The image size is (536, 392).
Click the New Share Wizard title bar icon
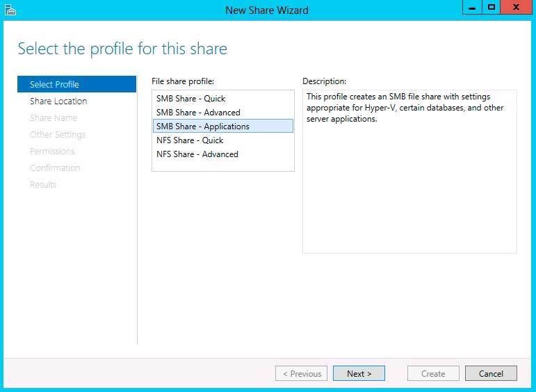pyautogui.click(x=10, y=10)
